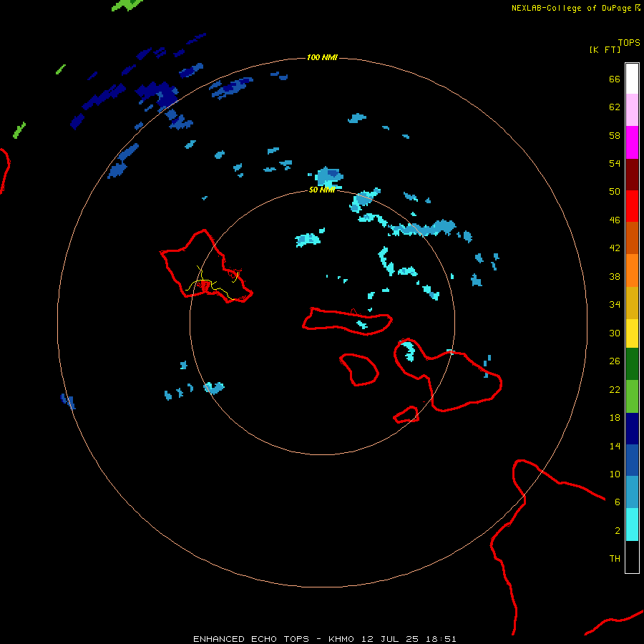Click the gold 38 legend swatch
The image size is (644, 644).
click(632, 303)
